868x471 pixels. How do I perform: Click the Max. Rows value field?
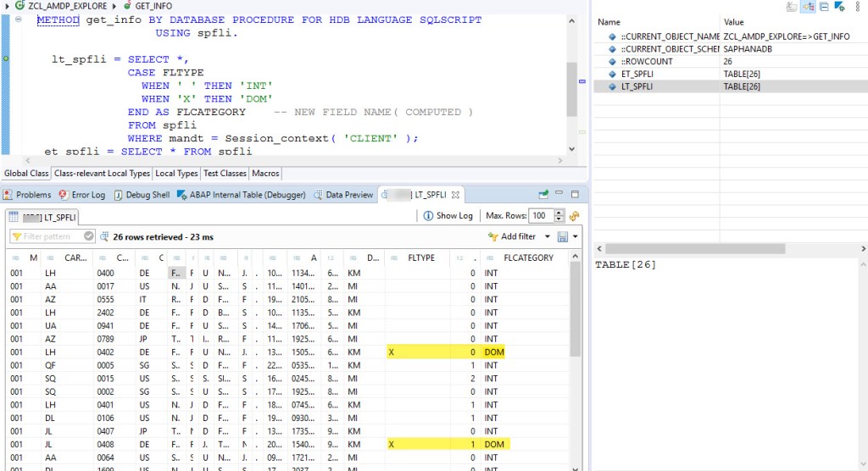coord(542,216)
